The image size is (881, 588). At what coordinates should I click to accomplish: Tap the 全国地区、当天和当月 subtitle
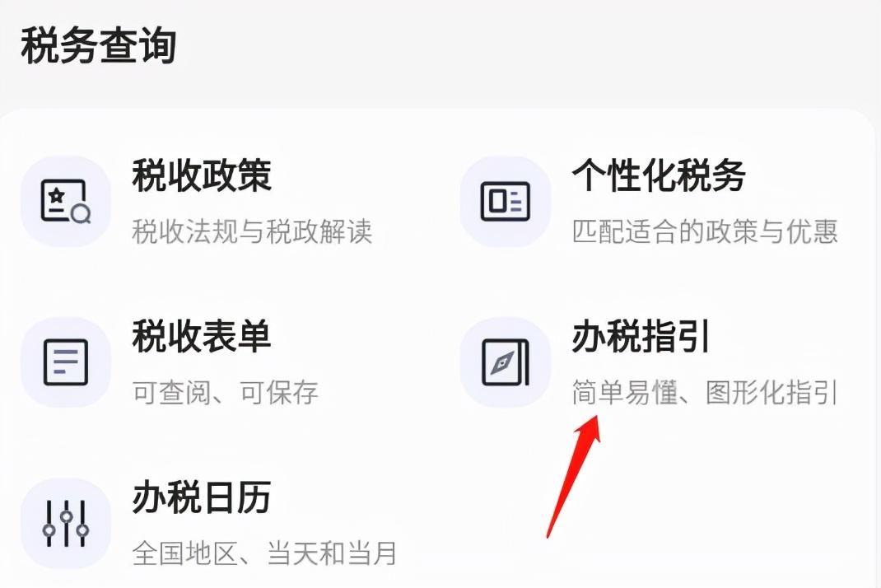point(264,553)
